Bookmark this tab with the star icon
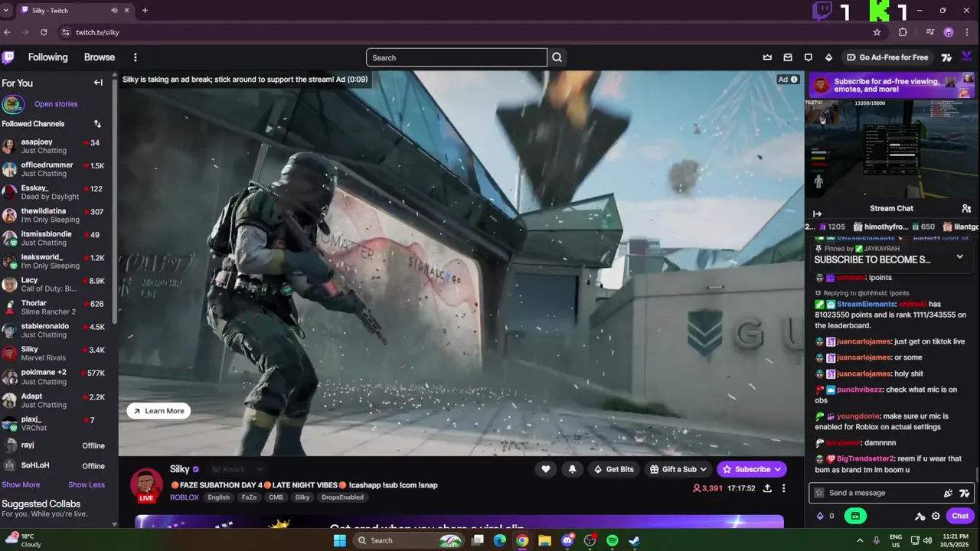 (x=877, y=32)
